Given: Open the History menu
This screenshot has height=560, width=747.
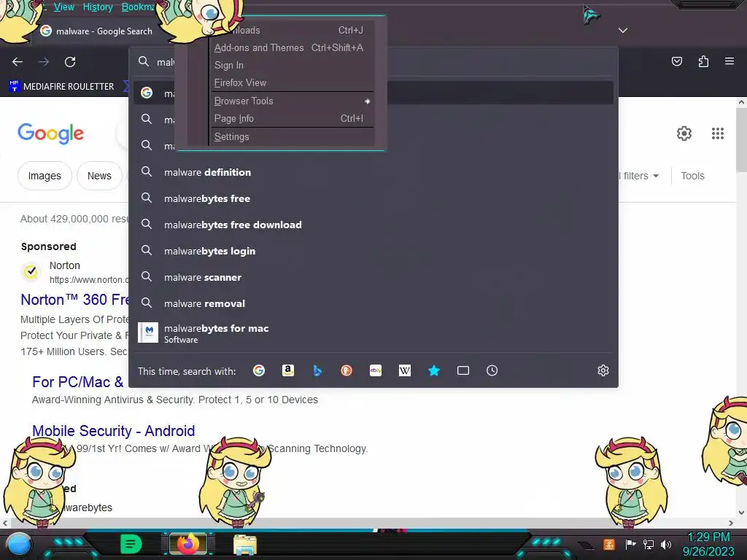Looking at the screenshot, I should pyautogui.click(x=98, y=7).
